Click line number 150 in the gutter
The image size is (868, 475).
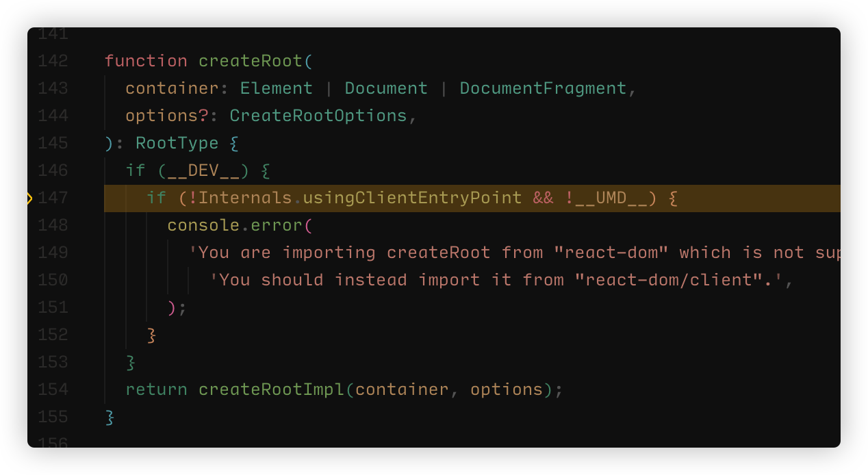tap(53, 280)
